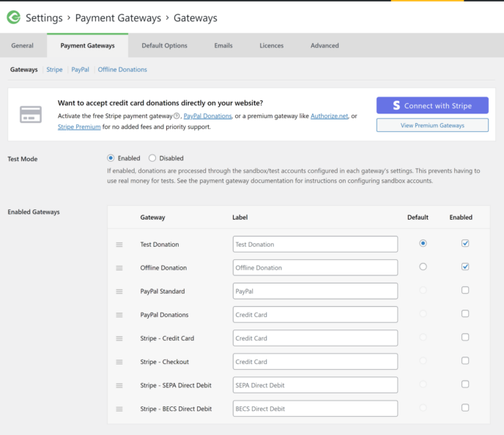This screenshot has height=435, width=504.
Task: Switch to the Emails tab
Action: point(223,45)
